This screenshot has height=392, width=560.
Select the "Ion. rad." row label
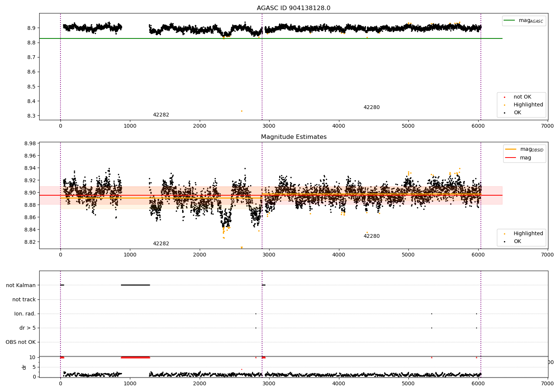[25, 314]
